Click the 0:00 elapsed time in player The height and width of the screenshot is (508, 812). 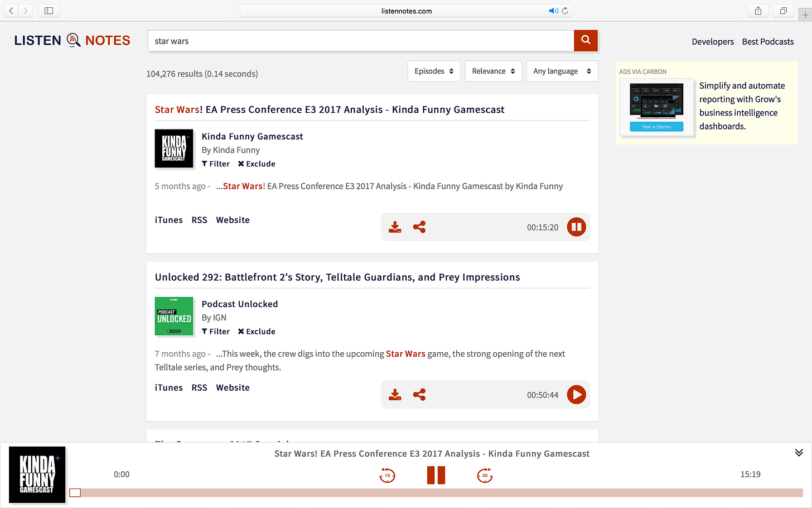(x=122, y=475)
